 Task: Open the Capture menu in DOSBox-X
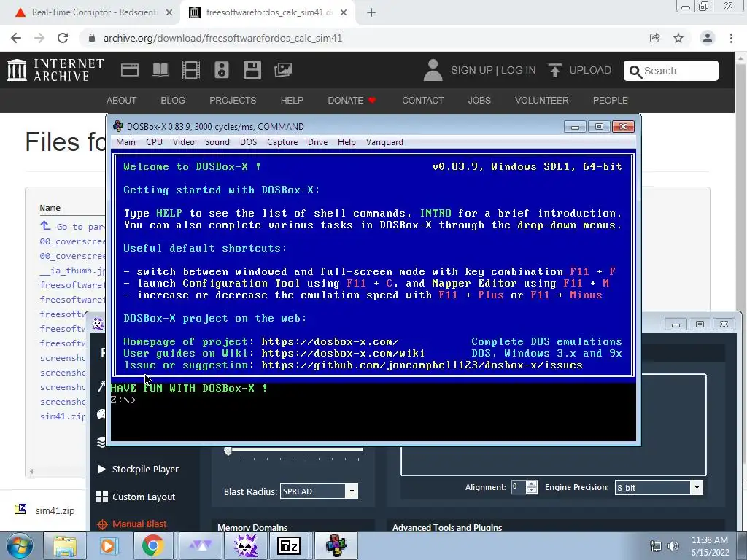282,142
